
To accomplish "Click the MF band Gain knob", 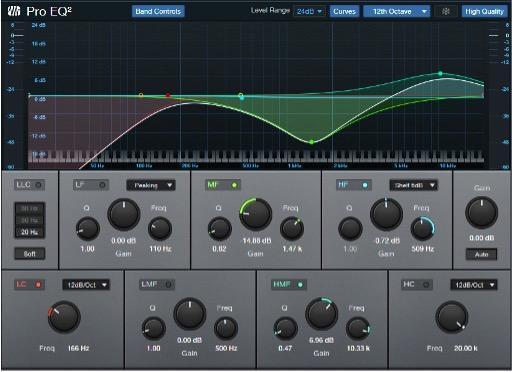I will 256,214.
